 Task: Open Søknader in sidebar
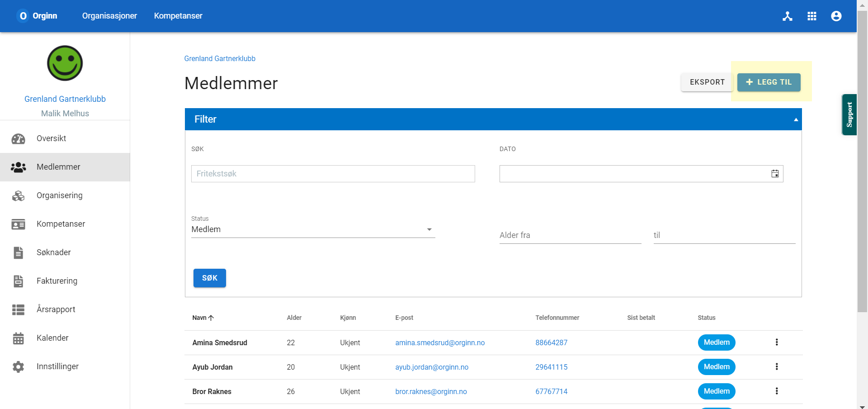tap(65, 252)
